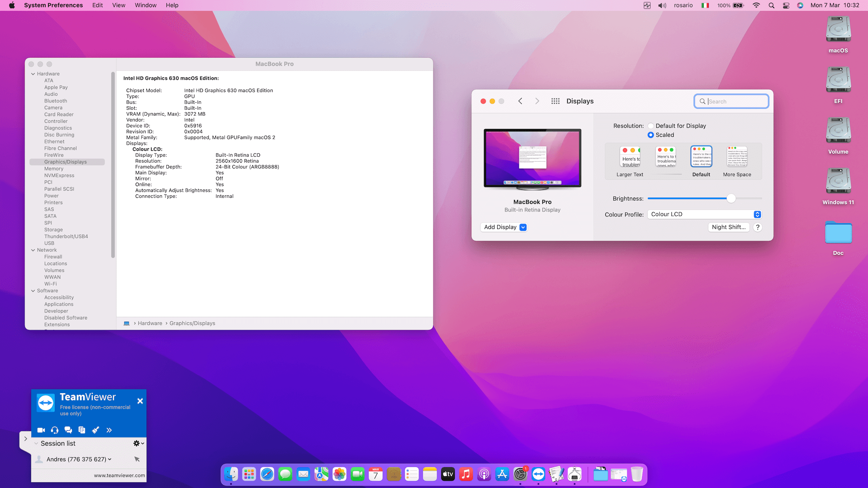Image resolution: width=868 pixels, height=488 pixels.
Task: Open the Window menu
Action: click(x=146, y=5)
